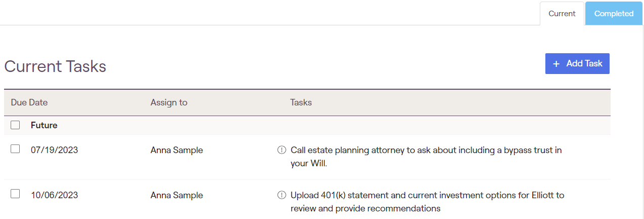Screen dimensions: 644x219
Task: Click the info icon beside 401(k) statement task
Action: (282, 195)
